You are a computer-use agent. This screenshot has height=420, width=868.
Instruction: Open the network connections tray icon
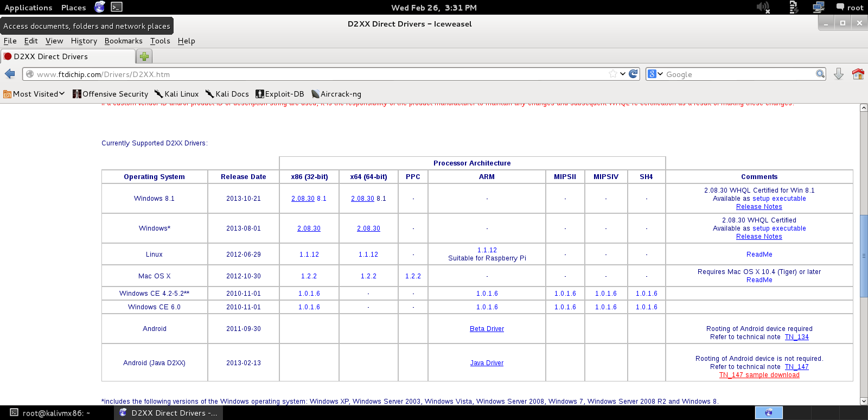[818, 7]
